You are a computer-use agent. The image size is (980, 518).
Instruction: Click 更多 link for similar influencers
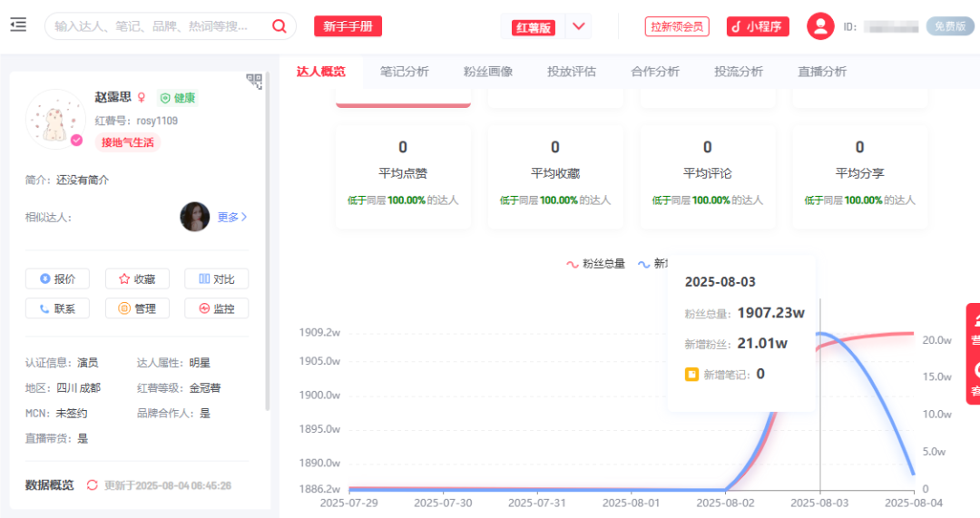click(232, 217)
